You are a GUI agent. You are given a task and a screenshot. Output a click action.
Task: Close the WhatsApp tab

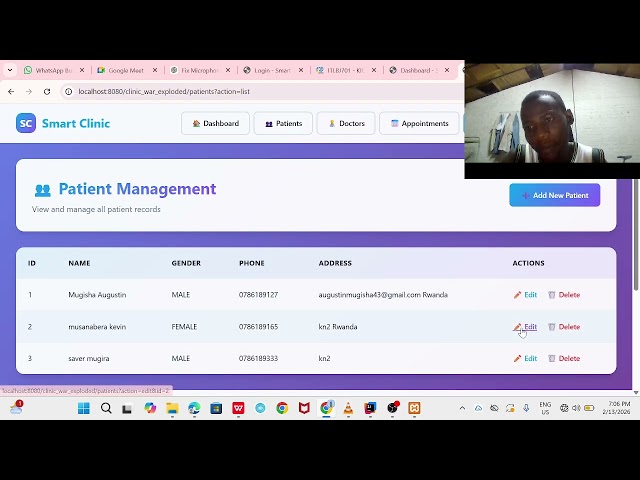tap(82, 70)
